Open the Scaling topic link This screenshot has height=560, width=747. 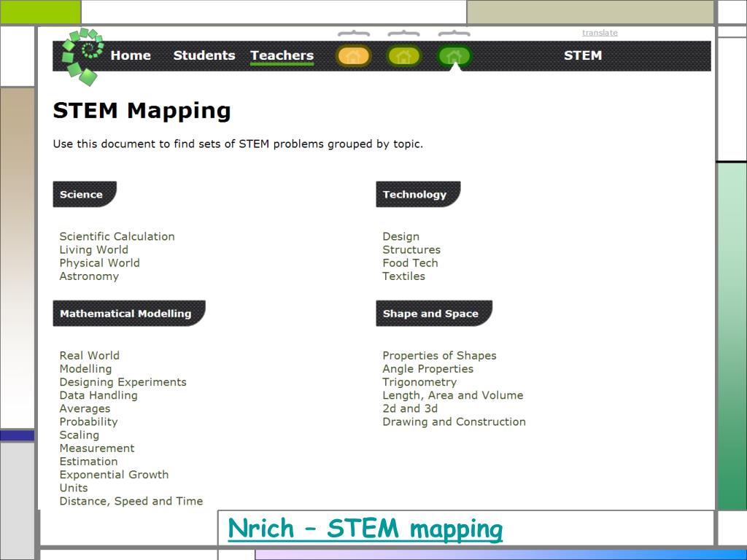80,435
